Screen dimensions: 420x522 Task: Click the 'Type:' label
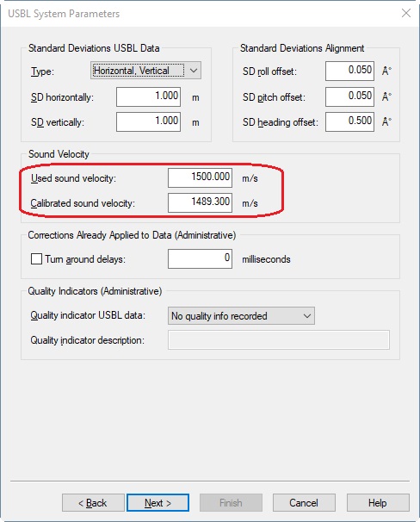pos(42,71)
